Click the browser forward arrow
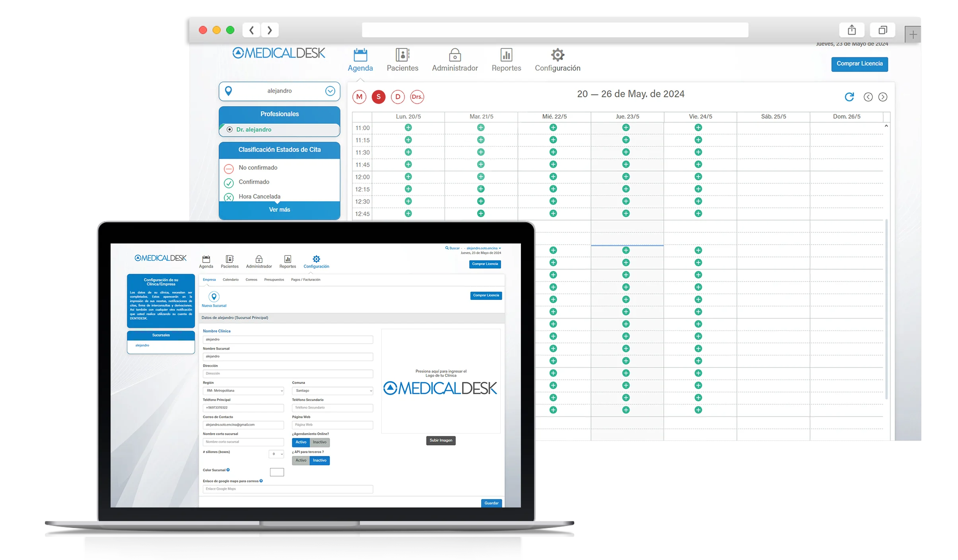Viewport: 958px width, 560px height. (x=270, y=30)
